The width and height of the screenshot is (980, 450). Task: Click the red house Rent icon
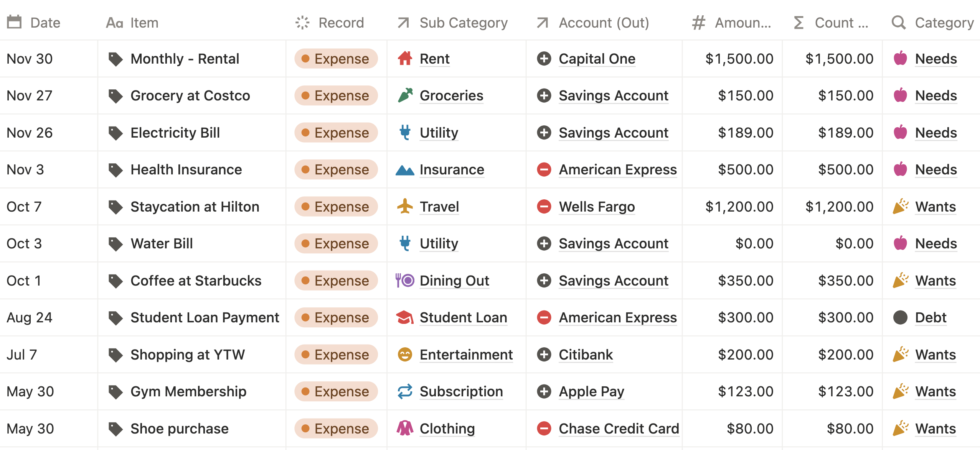click(404, 59)
